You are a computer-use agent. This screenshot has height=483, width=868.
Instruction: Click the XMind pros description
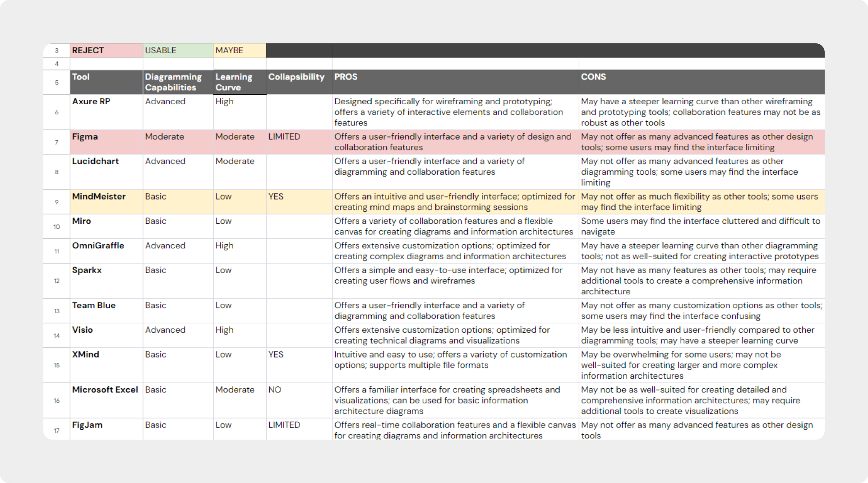click(456, 365)
